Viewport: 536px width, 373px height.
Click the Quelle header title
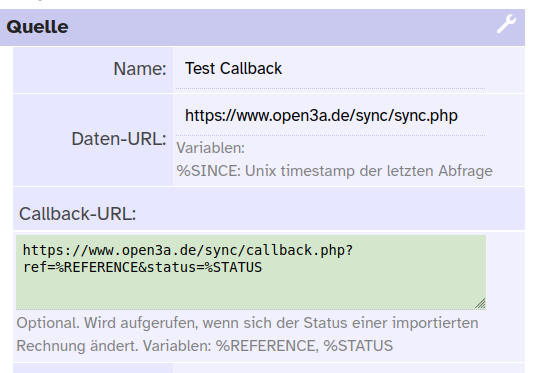[x=37, y=27]
